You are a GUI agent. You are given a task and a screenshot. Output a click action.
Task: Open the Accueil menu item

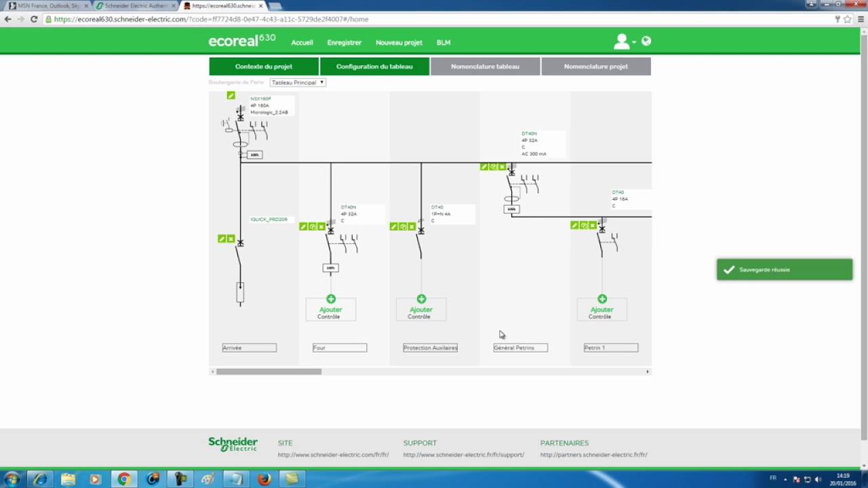302,42
